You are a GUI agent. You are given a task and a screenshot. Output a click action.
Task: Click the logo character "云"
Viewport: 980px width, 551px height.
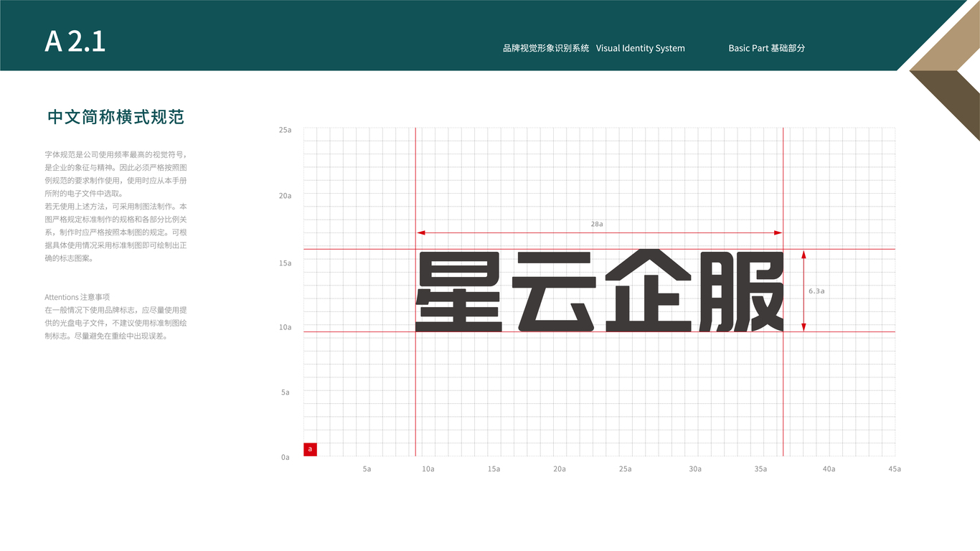[553, 291]
